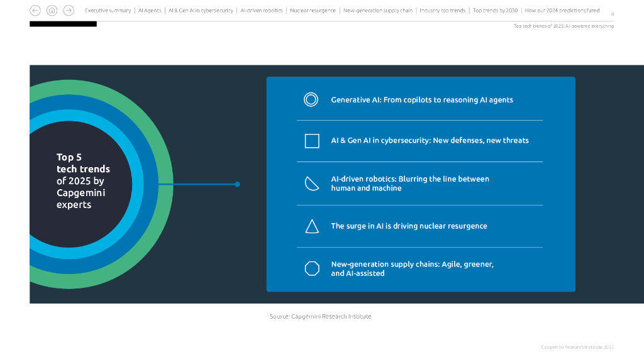
Task: Open AI & Gen AI in cybersecurity section
Action: pyautogui.click(x=201, y=11)
